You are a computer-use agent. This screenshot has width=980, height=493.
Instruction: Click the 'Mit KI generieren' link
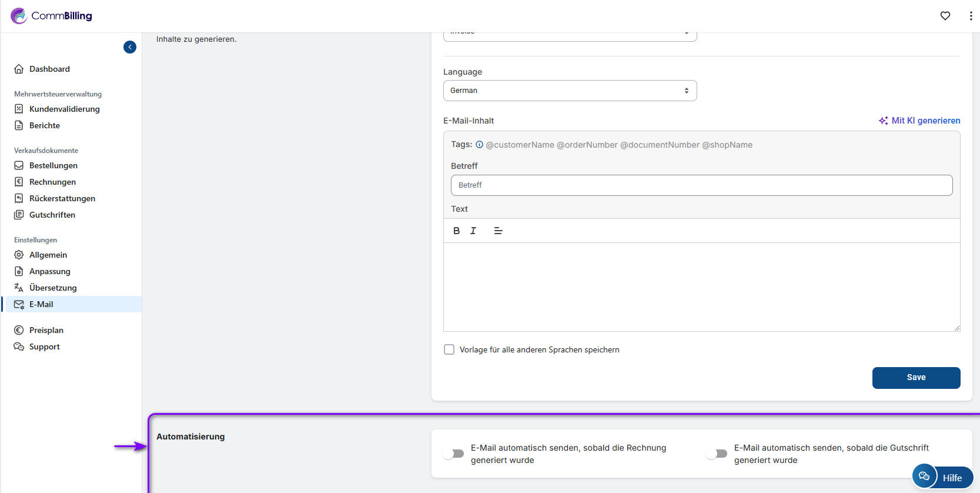point(919,121)
